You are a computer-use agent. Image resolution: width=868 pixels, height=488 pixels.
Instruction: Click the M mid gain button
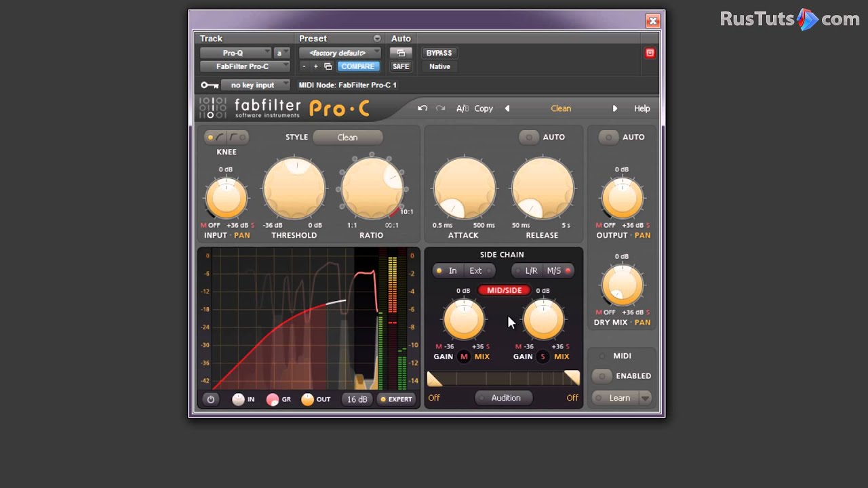[464, 357]
